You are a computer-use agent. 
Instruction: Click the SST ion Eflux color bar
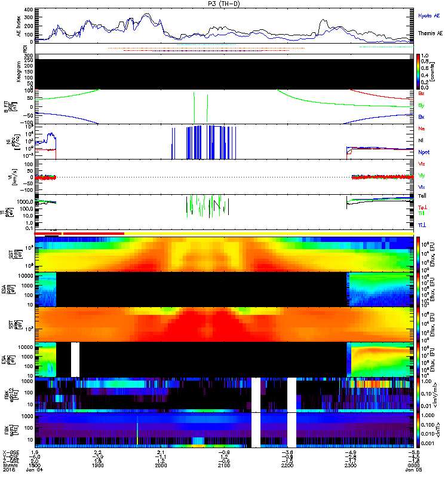418,255
